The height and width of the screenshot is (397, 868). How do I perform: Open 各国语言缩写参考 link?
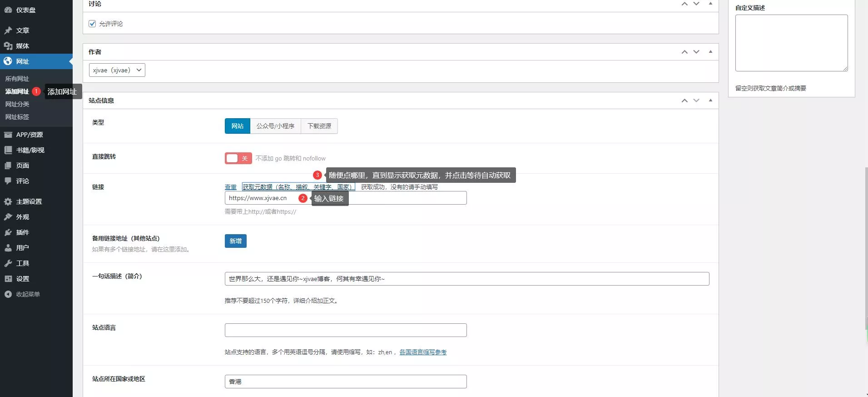coord(423,352)
